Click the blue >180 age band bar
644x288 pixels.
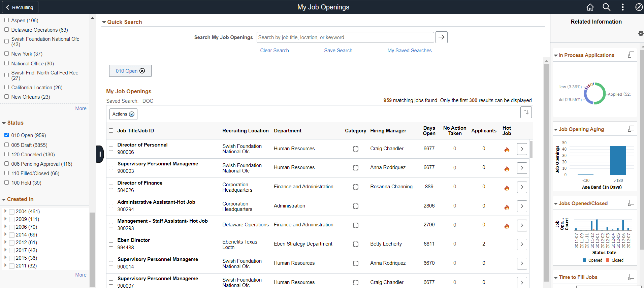pyautogui.click(x=618, y=160)
